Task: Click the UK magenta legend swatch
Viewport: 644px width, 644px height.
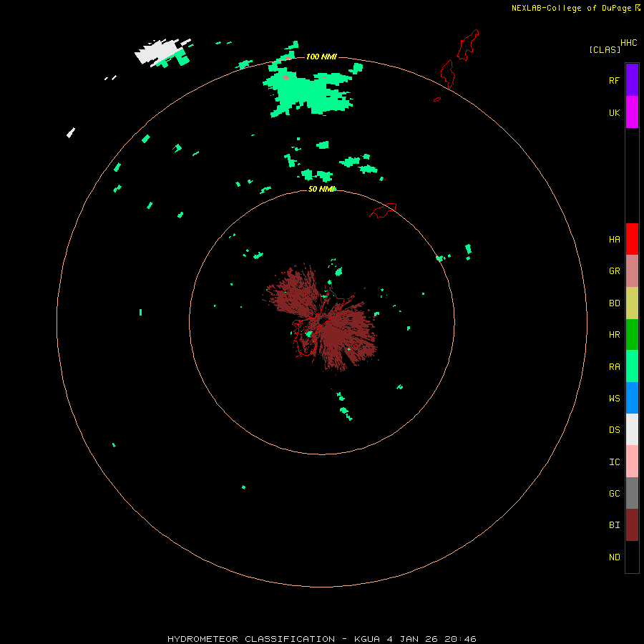Action: pos(632,112)
